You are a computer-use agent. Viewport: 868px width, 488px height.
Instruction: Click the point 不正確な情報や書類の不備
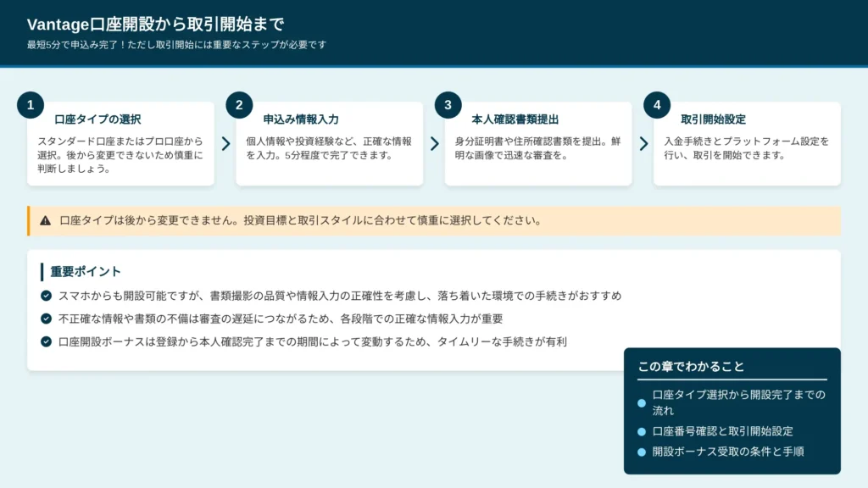281,319
